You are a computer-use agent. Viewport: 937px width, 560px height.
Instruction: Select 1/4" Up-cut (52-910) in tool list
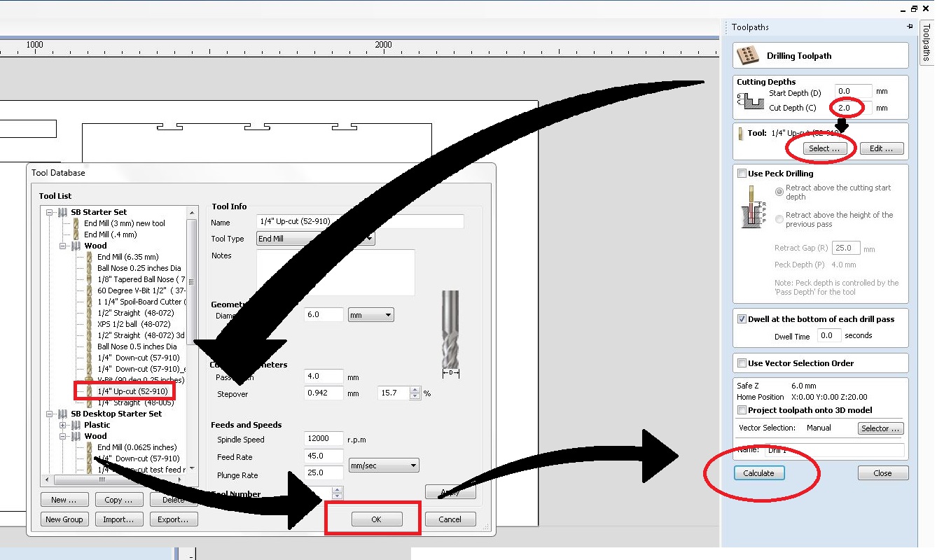click(132, 391)
